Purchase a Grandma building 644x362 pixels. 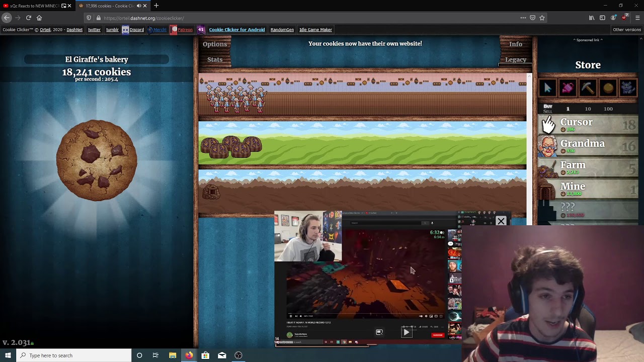[x=588, y=146]
